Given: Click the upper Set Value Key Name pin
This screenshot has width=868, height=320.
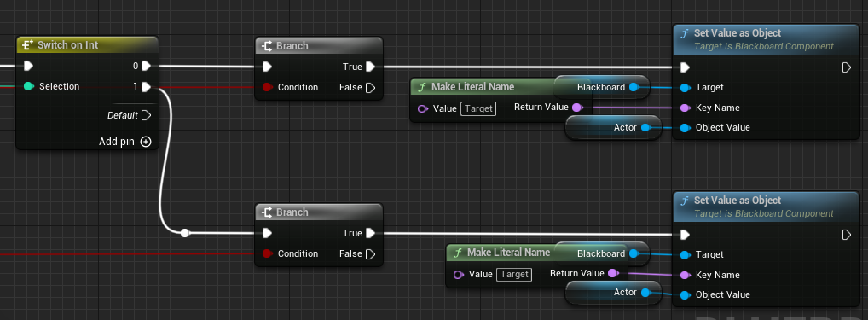Looking at the screenshot, I should pos(685,108).
